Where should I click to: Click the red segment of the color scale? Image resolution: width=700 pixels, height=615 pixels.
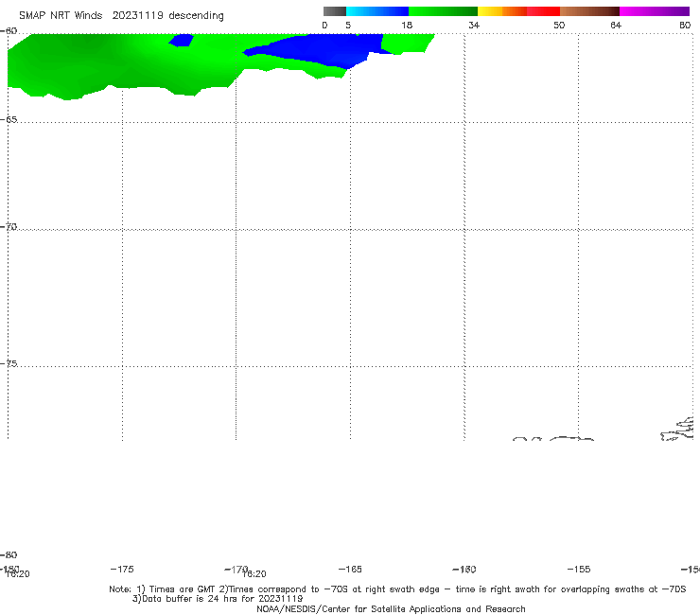543,11
